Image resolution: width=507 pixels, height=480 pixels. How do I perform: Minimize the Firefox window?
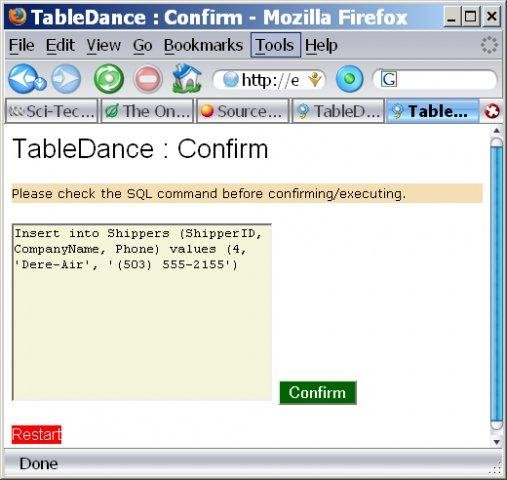[x=451, y=17]
